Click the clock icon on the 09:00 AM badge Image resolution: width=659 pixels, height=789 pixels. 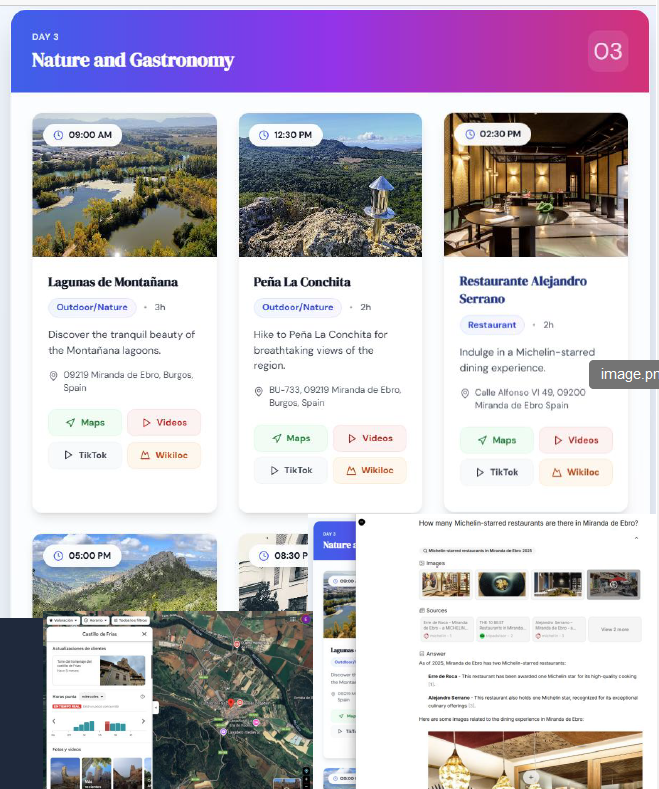coord(58,134)
